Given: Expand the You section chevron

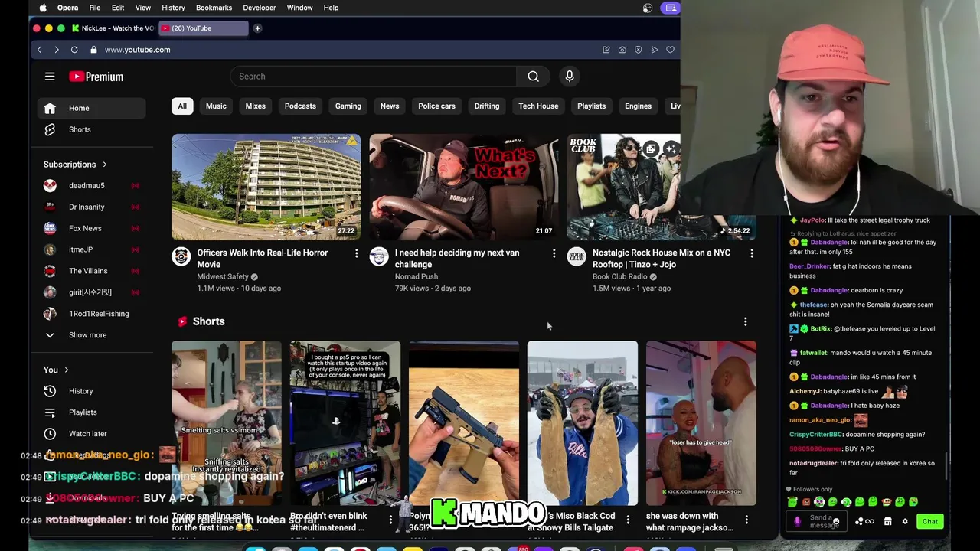Looking at the screenshot, I should tap(66, 370).
